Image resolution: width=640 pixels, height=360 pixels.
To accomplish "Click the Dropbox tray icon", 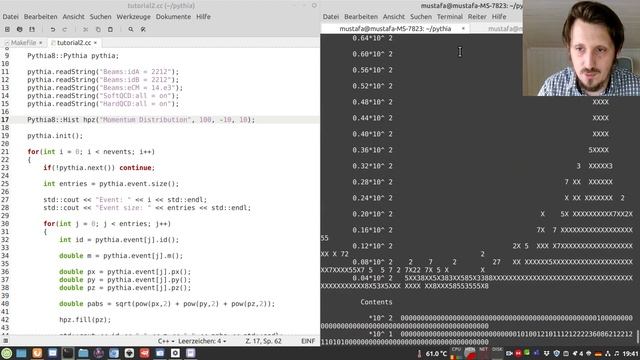I will (546, 353).
